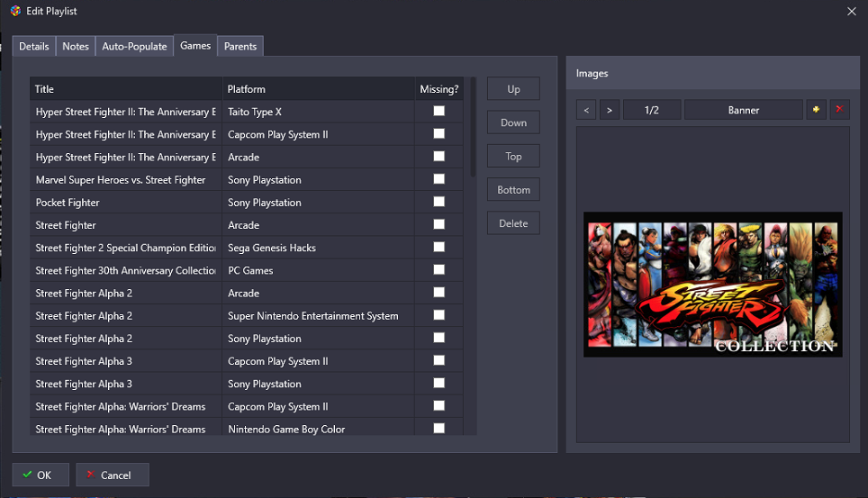Confirm changes with the OK button
This screenshot has width=868, height=498.
pyautogui.click(x=41, y=475)
